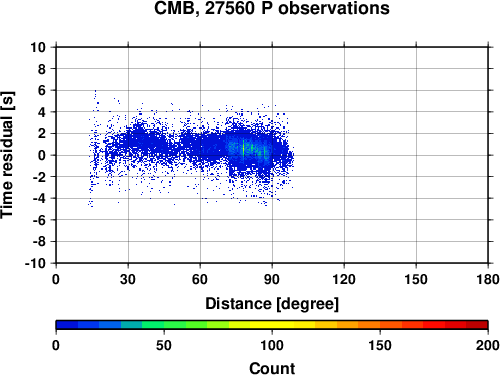Click y-axis tick label '10'

click(x=38, y=47)
